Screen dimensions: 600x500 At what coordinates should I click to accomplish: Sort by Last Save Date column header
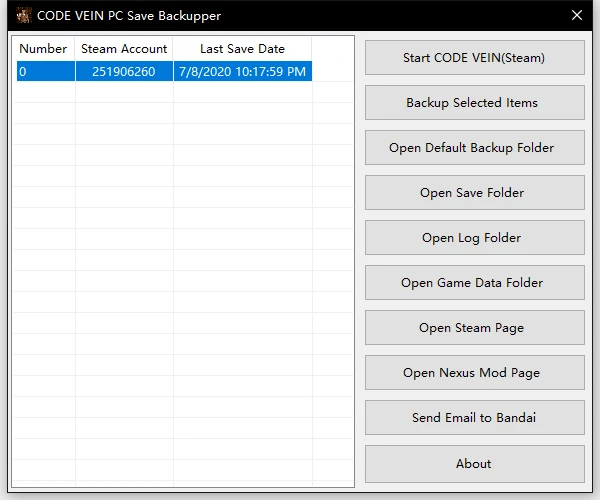point(243,49)
